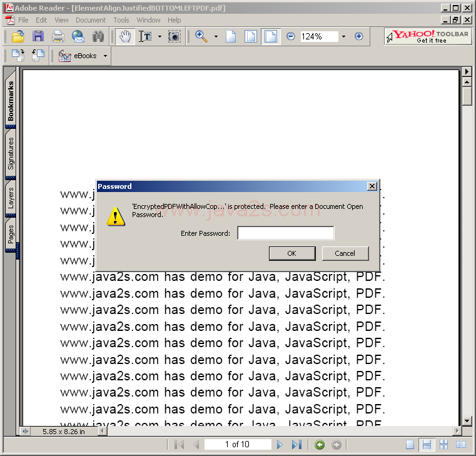Select the Zoom In magnifier tool

pos(201,36)
